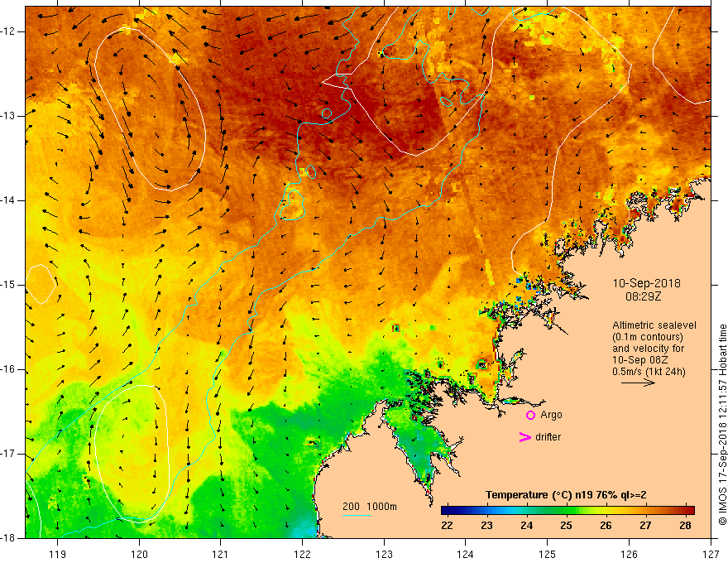Viewport: 728px width, 563px height.
Task: Click the time label 08:29Z
Action: pyautogui.click(x=644, y=296)
